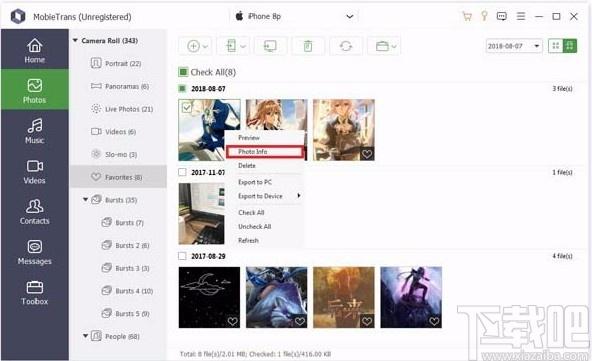Image resolution: width=592 pixels, height=361 pixels.
Task: Click heart on purple warrior photo
Action: pos(434,321)
